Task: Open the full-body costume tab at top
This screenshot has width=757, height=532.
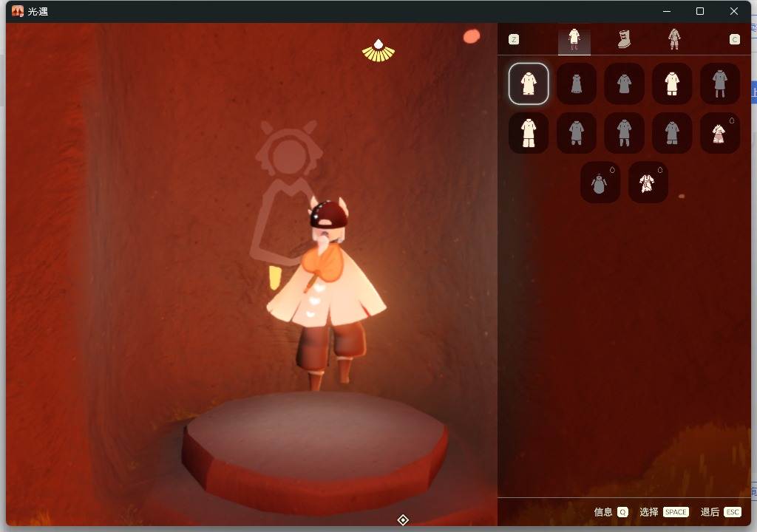Action: [674, 39]
